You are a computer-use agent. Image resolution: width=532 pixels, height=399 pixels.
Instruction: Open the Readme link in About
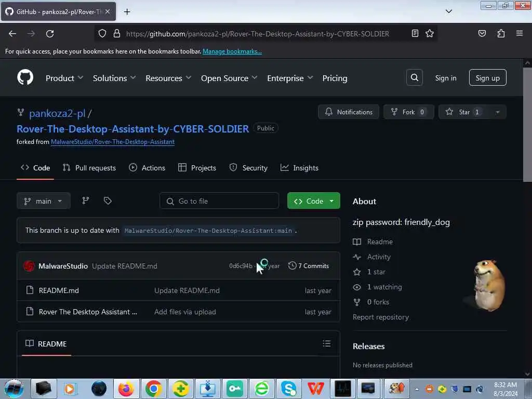[373, 242]
